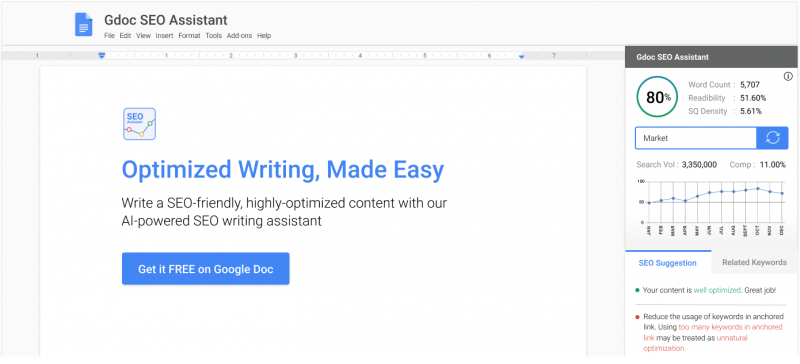Click the 80% score circle

(x=657, y=97)
